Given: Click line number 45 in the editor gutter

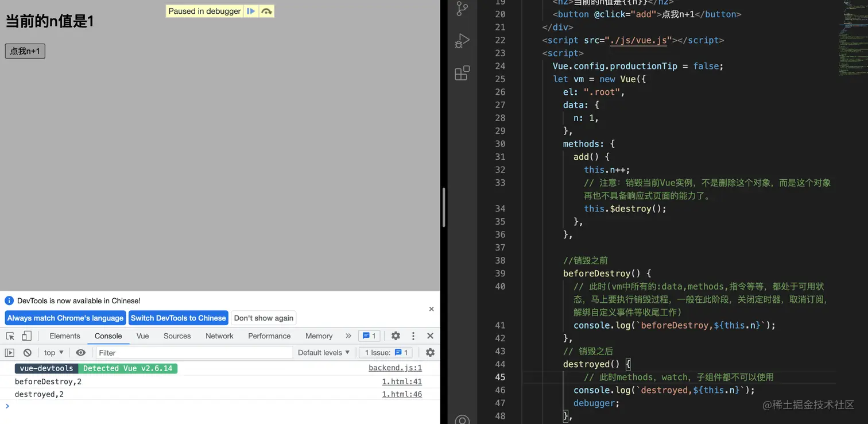Looking at the screenshot, I should pyautogui.click(x=500, y=377).
